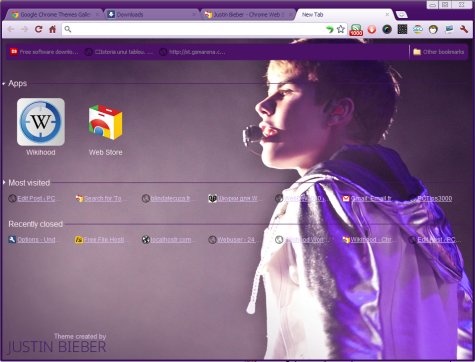Bookmark page with the star icon

click(340, 29)
